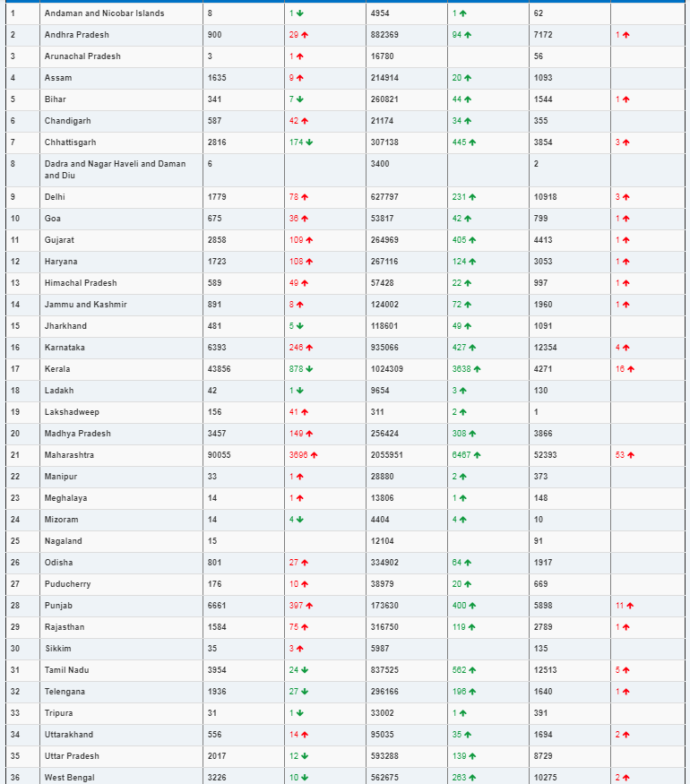This screenshot has height=784, width=690.
Task: Select the Andhra Pradesh state name cell
Action: click(x=122, y=35)
